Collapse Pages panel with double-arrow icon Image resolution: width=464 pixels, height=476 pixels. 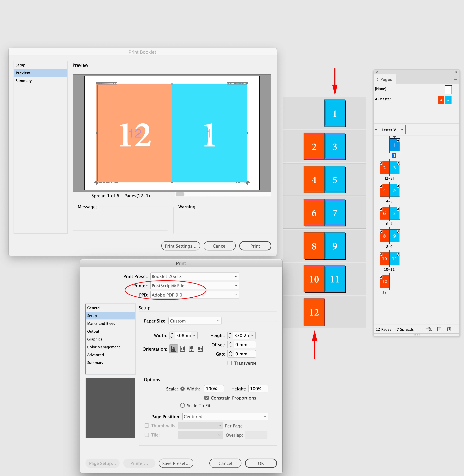(455, 72)
